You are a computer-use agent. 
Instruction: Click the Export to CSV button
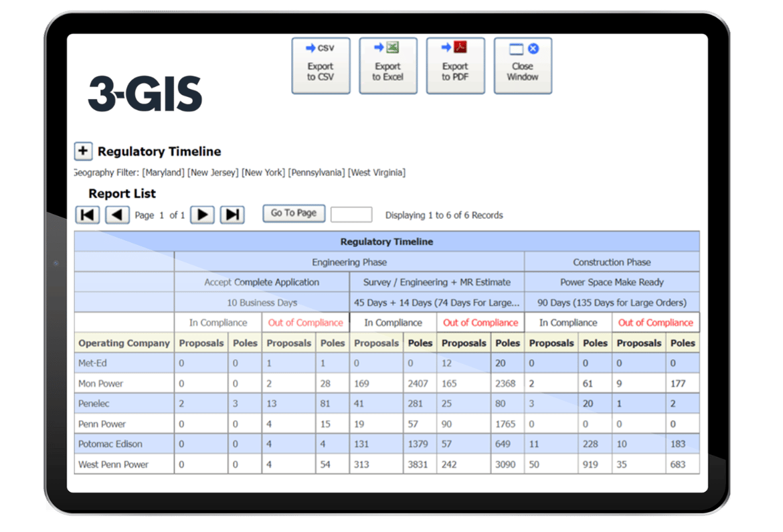(321, 66)
